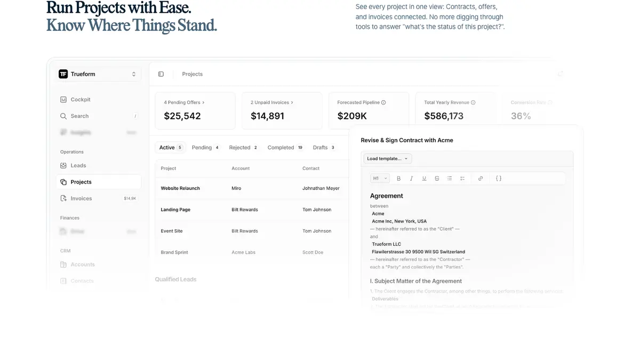Viewport: 640px width, 364px height.
Task: Open the H1 heading style dropdown
Action: pyautogui.click(x=380, y=179)
